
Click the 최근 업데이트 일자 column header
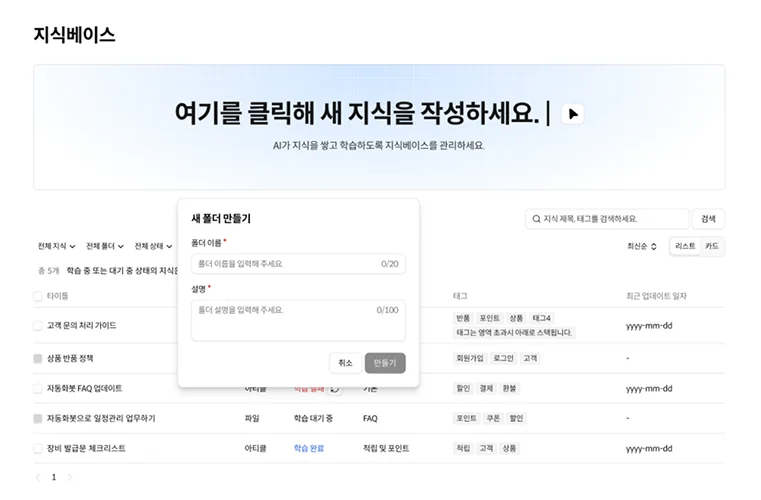coord(656,296)
